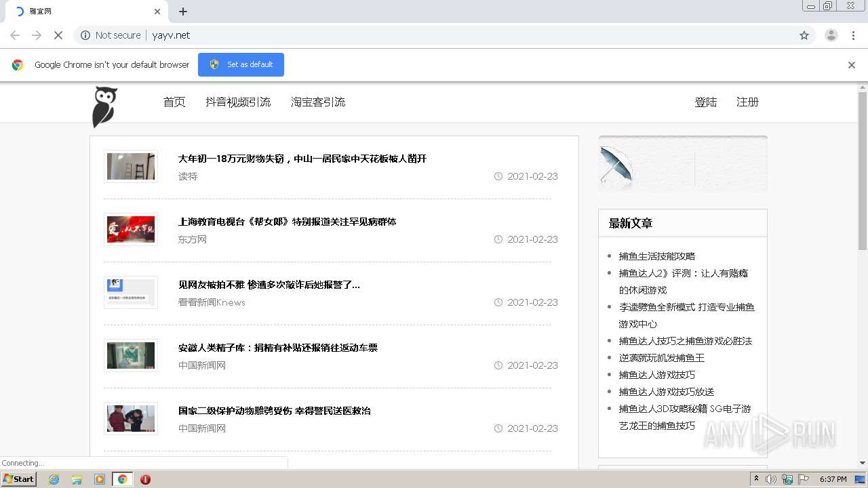This screenshot has height=488, width=868.
Task: Open sidebar link 捕鱼生活技能攻略
Action: 657,256
